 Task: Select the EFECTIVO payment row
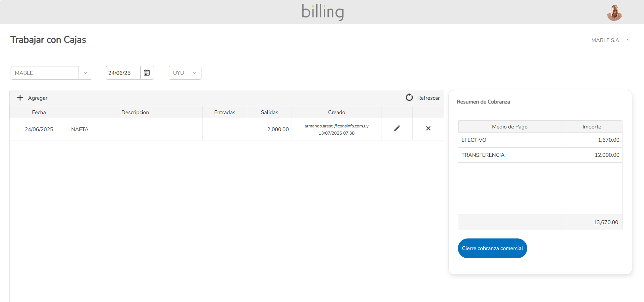tap(509, 140)
